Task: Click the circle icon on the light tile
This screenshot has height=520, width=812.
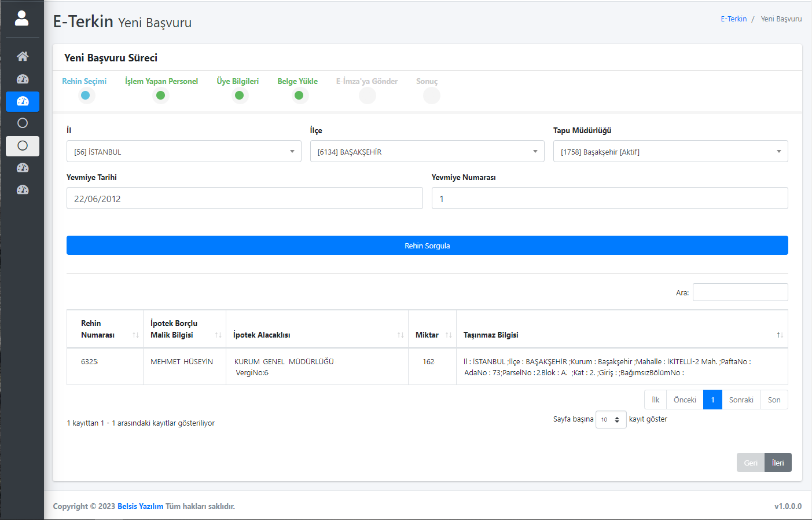Action: (x=23, y=146)
